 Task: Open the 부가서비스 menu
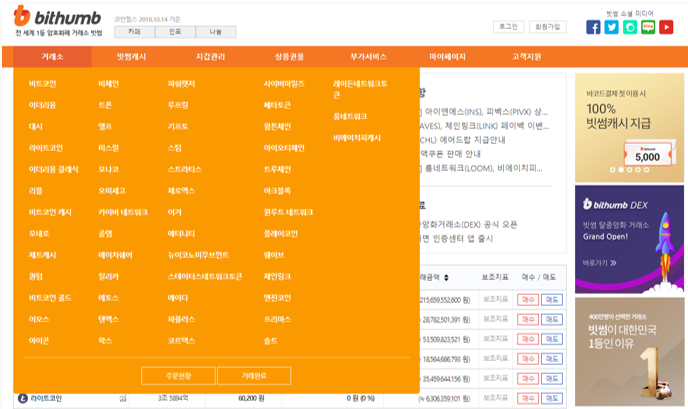368,57
